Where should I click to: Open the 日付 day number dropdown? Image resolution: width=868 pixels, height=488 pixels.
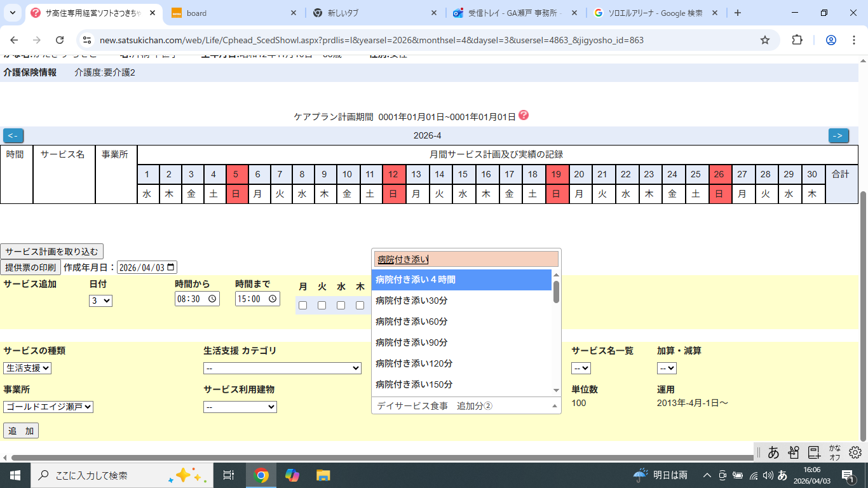[x=100, y=301]
